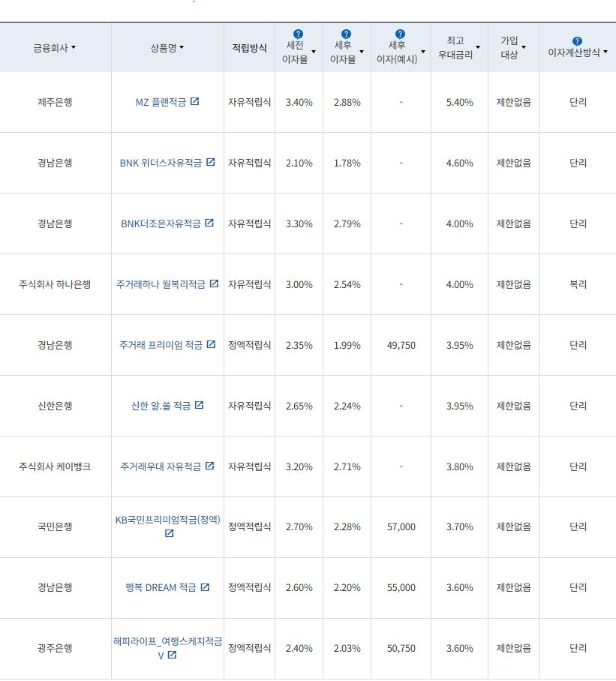Select the 적립방식 column header
Screen dimensions: 616x681
[x=249, y=47]
